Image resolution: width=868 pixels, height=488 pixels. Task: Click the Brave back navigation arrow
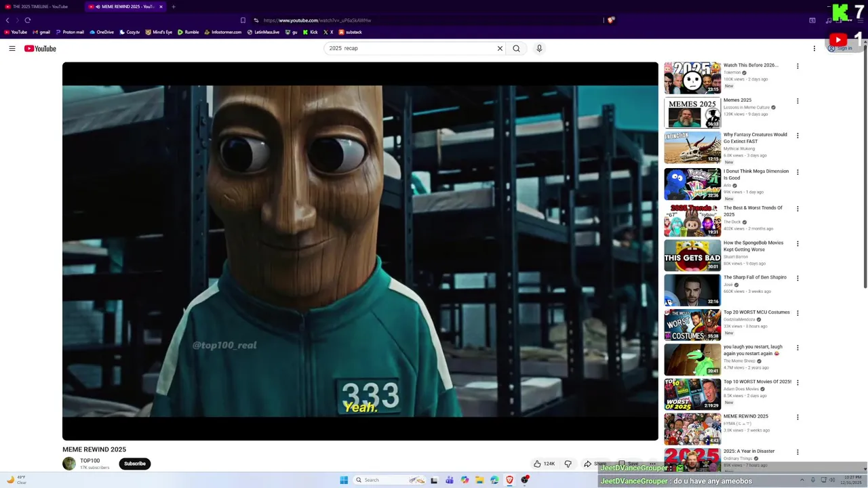pyautogui.click(x=8, y=20)
